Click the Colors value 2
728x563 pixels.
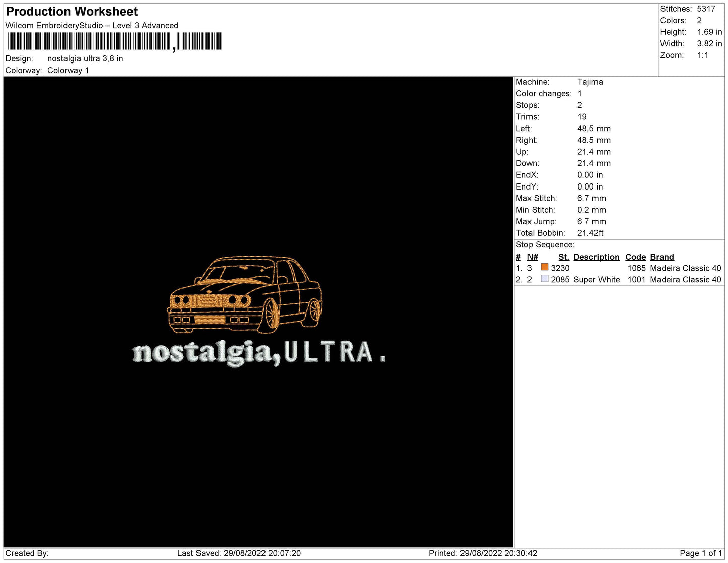click(x=699, y=20)
